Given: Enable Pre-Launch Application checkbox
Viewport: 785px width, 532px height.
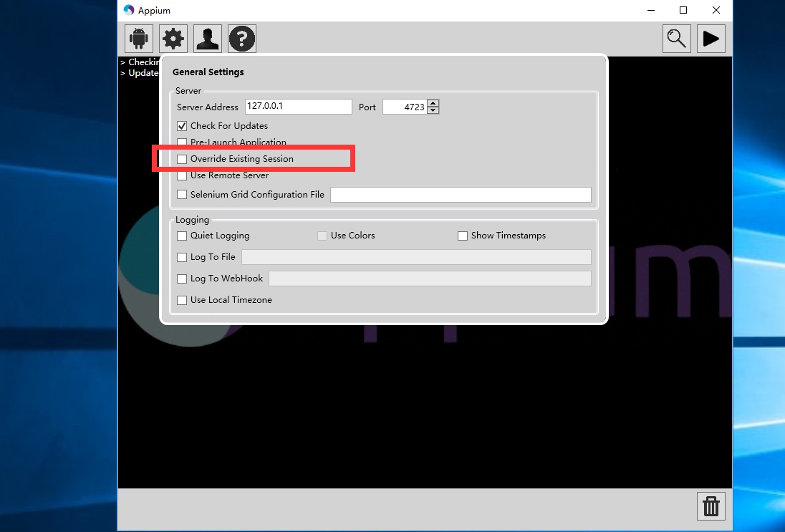Looking at the screenshot, I should point(182,142).
